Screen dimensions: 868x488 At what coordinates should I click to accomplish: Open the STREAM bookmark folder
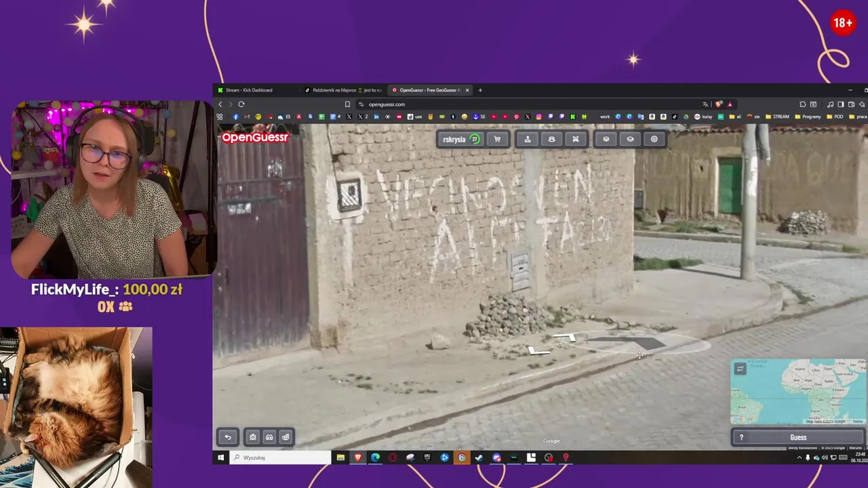(x=777, y=117)
